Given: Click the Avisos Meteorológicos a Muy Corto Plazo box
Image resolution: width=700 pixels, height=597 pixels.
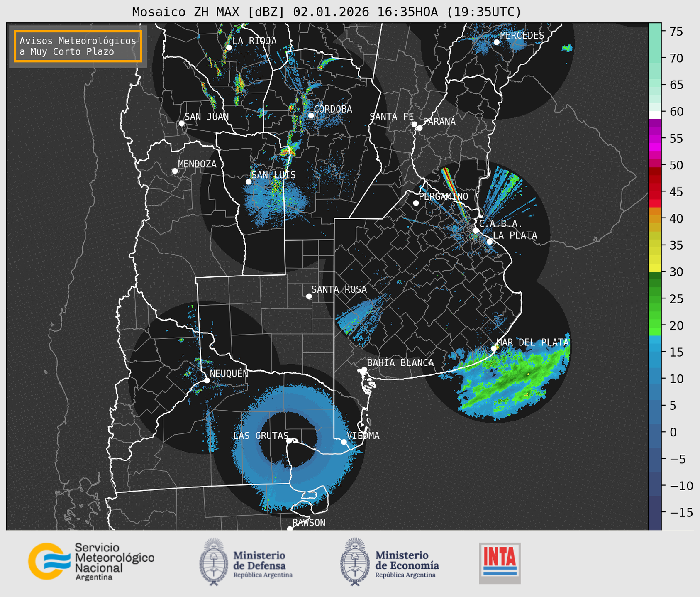Looking at the screenshot, I should 78,46.
